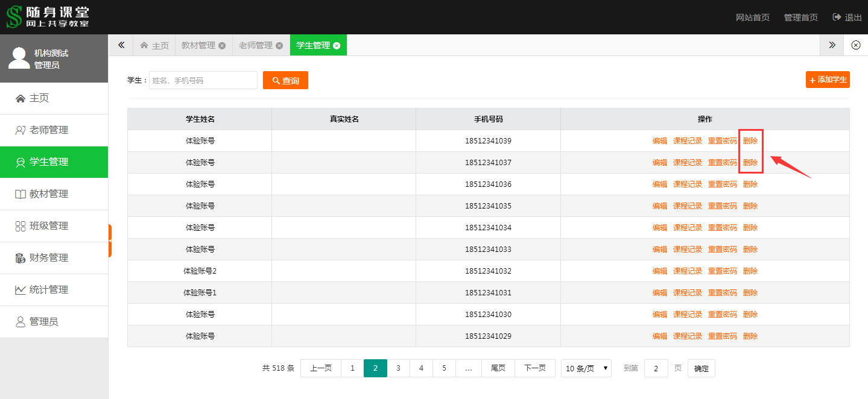Click the 添加学生 button
This screenshot has height=399, width=868.
pyautogui.click(x=828, y=80)
